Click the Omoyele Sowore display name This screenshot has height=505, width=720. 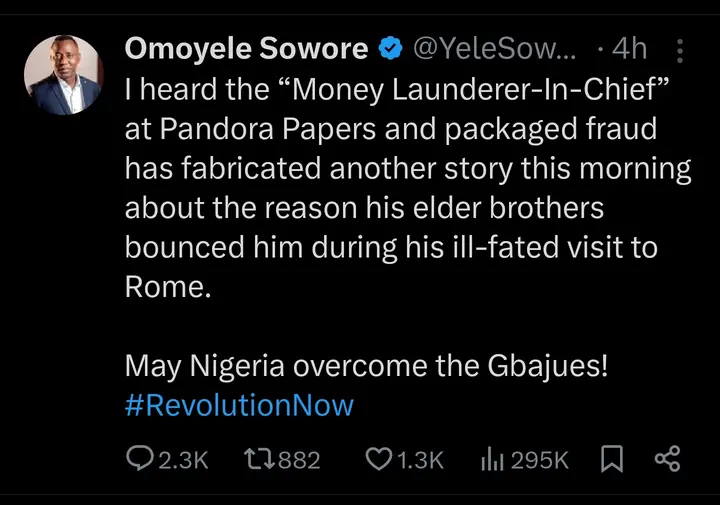(x=246, y=49)
